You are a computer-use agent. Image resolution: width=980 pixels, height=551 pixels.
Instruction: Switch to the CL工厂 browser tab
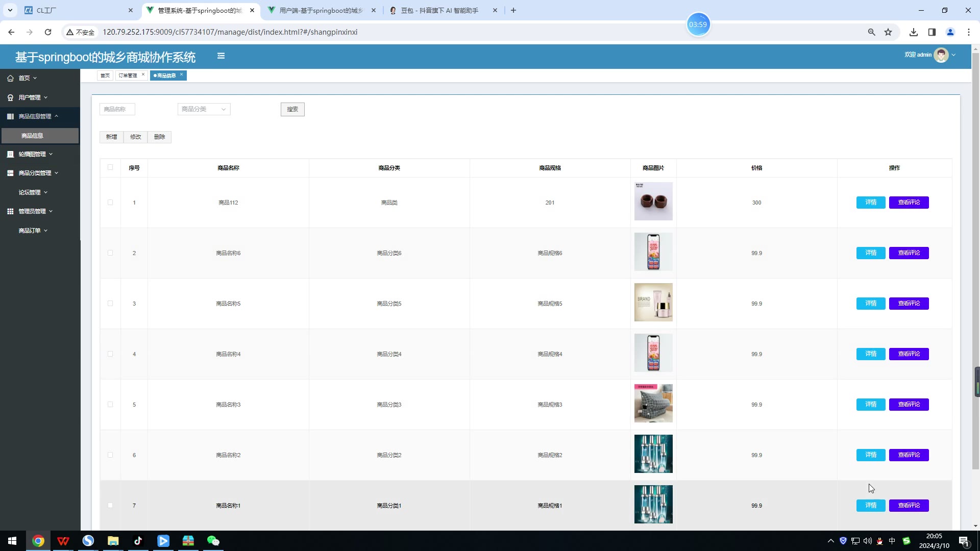[x=77, y=10]
